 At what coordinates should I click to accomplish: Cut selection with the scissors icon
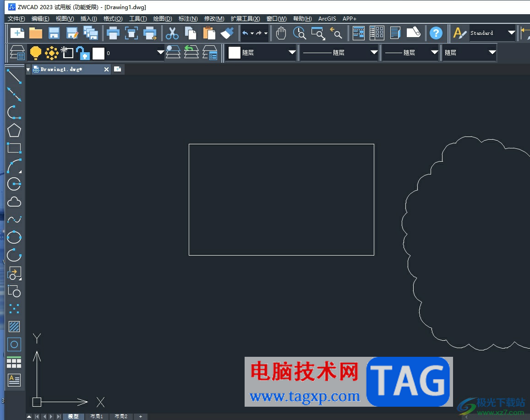[x=172, y=33]
